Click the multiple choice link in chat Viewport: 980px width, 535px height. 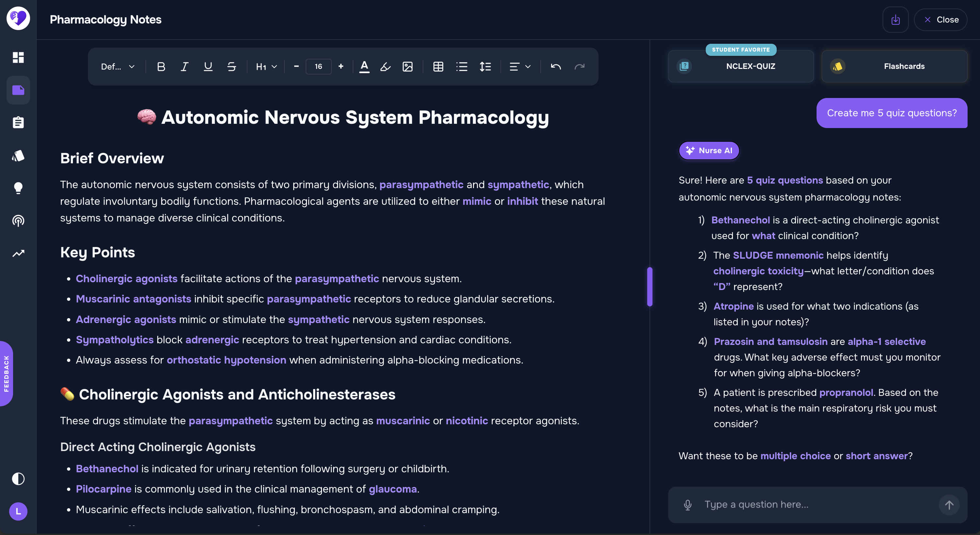pyautogui.click(x=796, y=456)
